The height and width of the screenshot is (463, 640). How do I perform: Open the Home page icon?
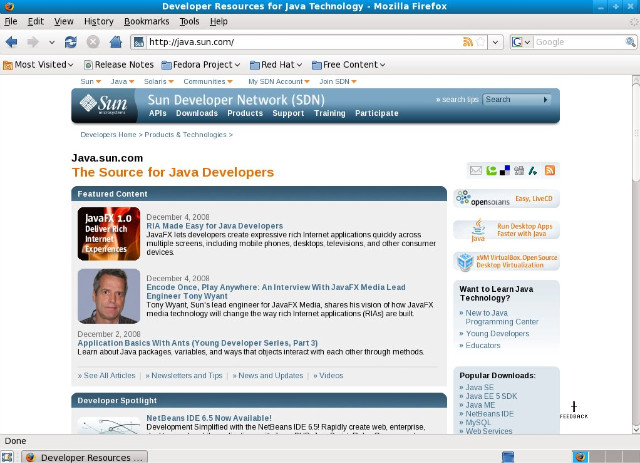coord(116,42)
